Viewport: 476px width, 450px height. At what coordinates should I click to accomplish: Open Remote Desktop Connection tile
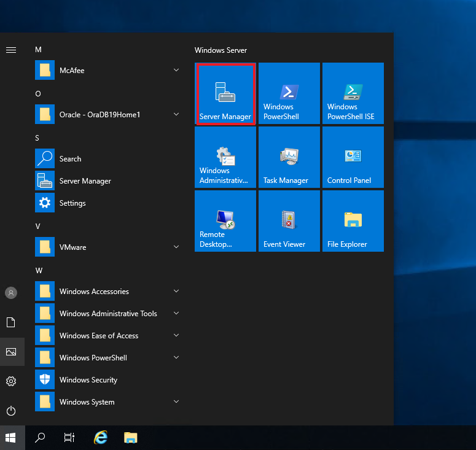click(225, 221)
